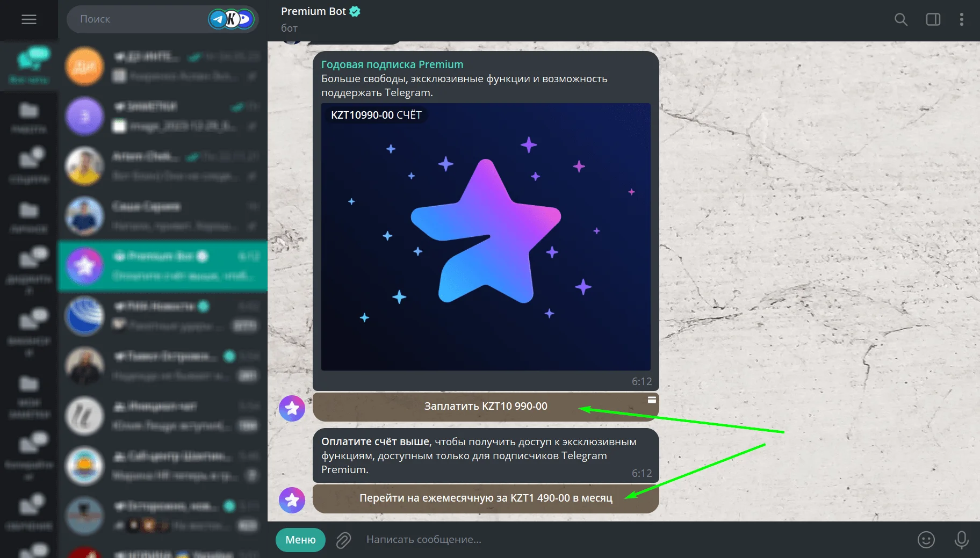Image resolution: width=980 pixels, height=558 pixels.
Task: Open Telegram logo story in search bar
Action: [218, 19]
